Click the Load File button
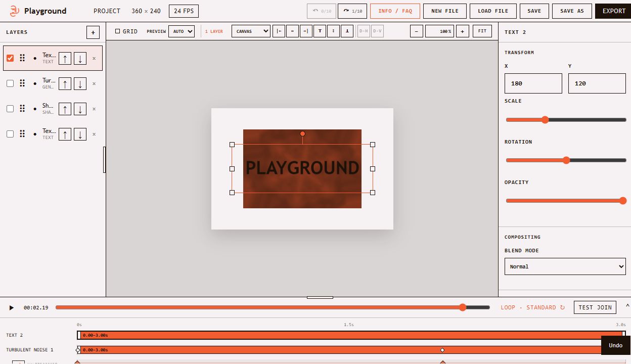631x364 pixels. click(x=493, y=11)
